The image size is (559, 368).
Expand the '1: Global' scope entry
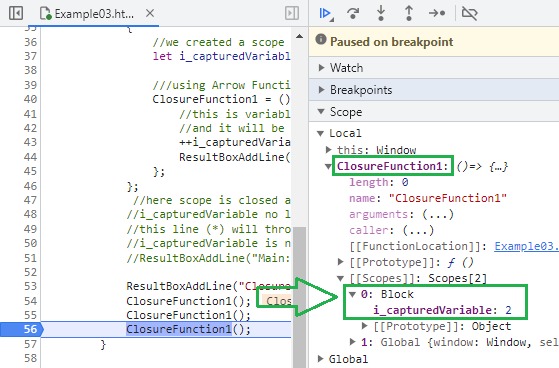(x=353, y=342)
